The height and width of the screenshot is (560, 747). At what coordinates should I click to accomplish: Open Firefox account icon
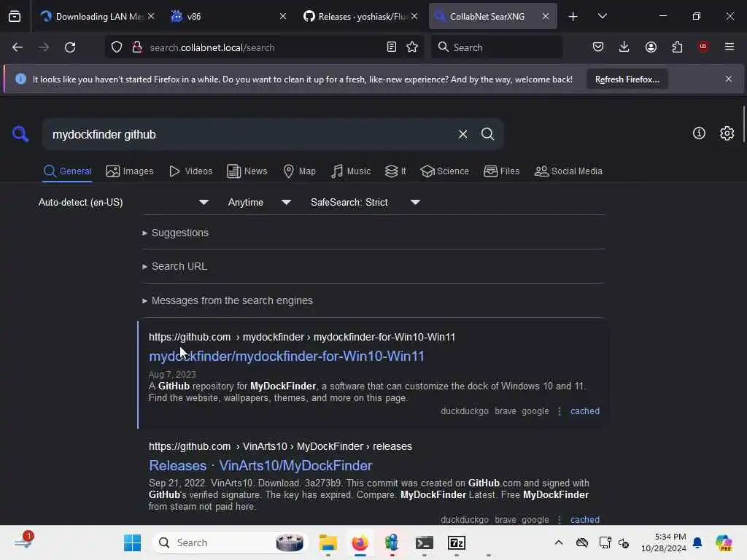[651, 47]
